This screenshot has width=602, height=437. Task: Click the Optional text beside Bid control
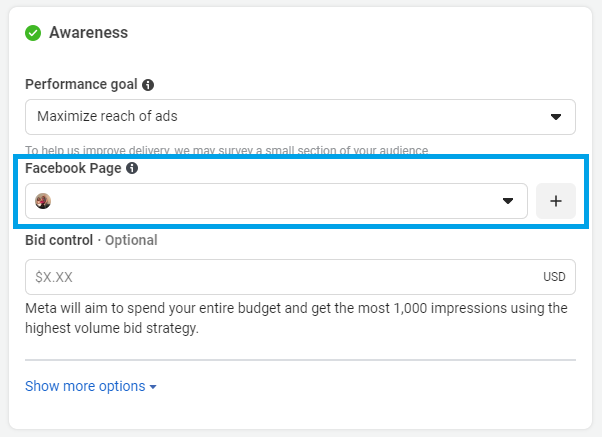point(130,240)
